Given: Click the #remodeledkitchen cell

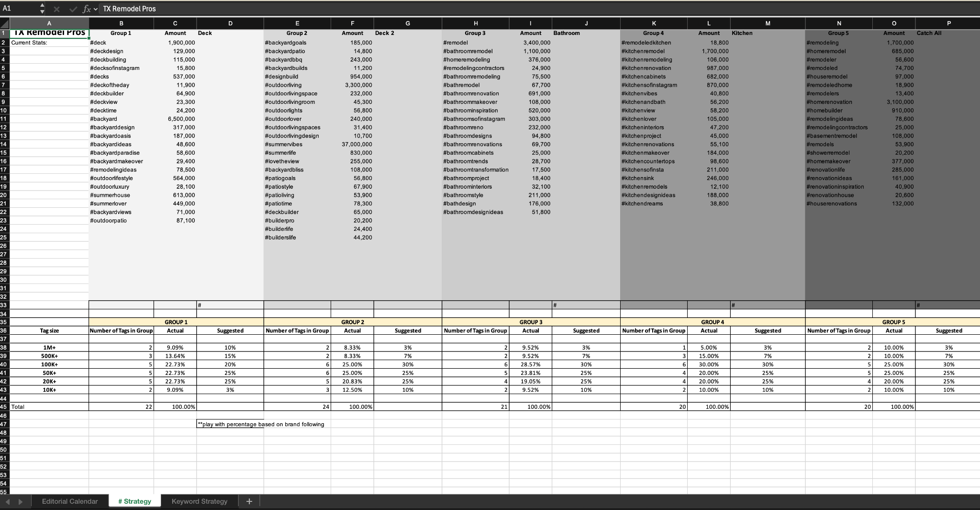Looking at the screenshot, I should 654,43.
